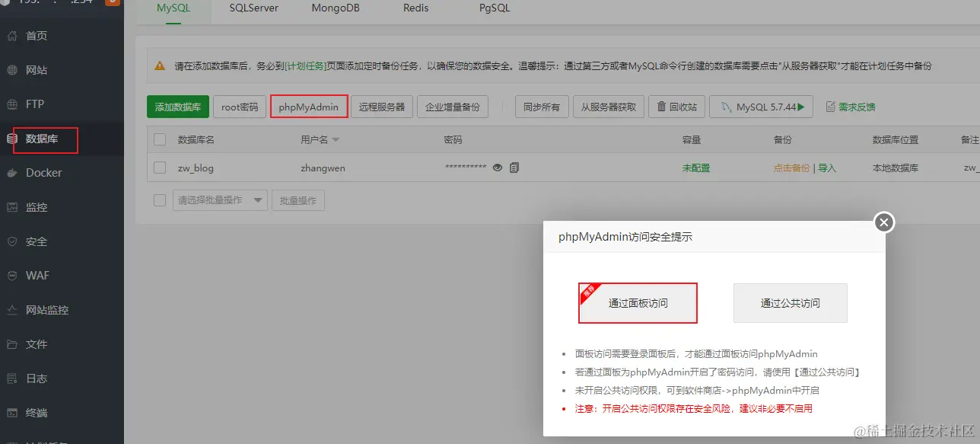Click 导入 for zw_blog
The height and width of the screenshot is (444, 980).
click(x=827, y=168)
